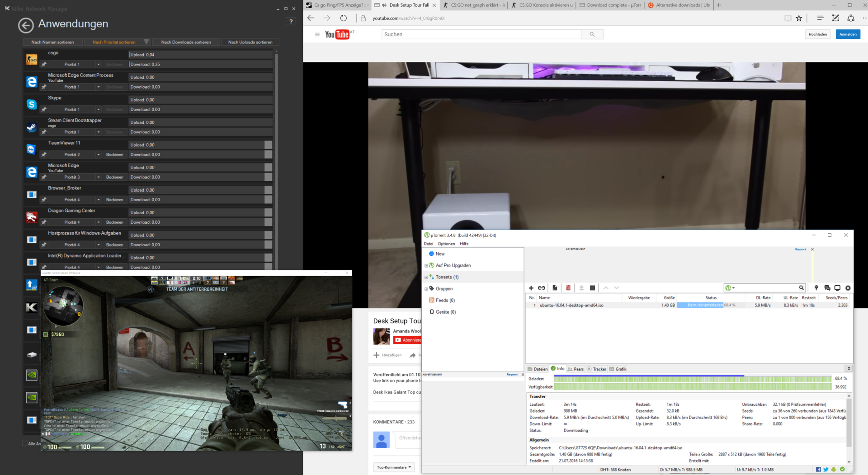The image size is (868, 475).
Task: Click µTorrent Create New Torrent file icon
Action: [555, 288]
